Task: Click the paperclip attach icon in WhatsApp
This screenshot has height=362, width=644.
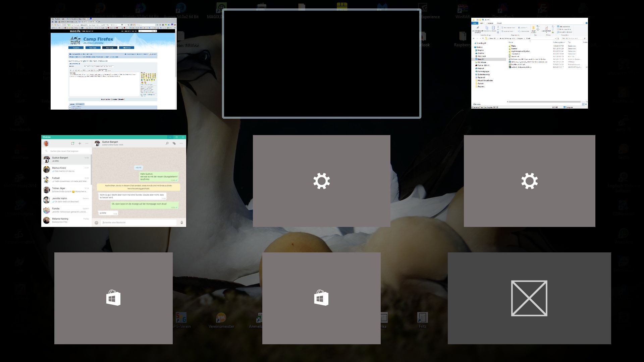Action: [x=174, y=143]
